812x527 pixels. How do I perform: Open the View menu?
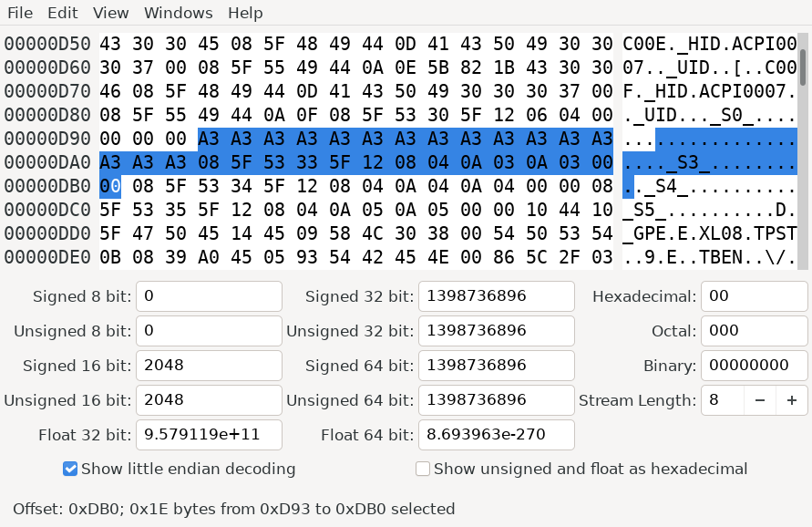click(x=109, y=13)
